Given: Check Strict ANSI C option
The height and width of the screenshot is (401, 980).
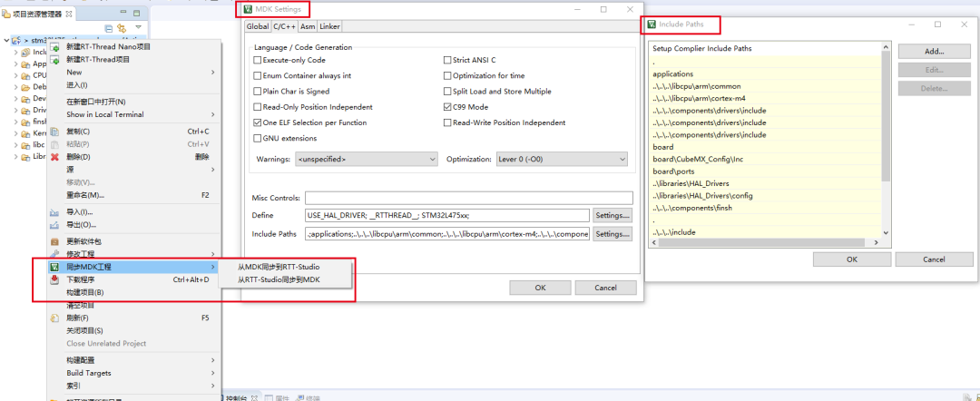Looking at the screenshot, I should 447,60.
